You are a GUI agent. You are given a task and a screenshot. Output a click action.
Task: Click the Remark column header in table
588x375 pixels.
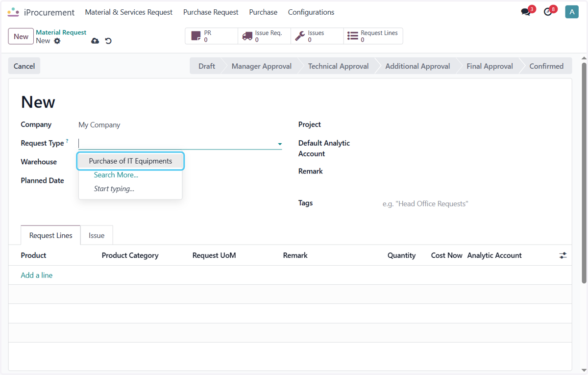point(295,255)
